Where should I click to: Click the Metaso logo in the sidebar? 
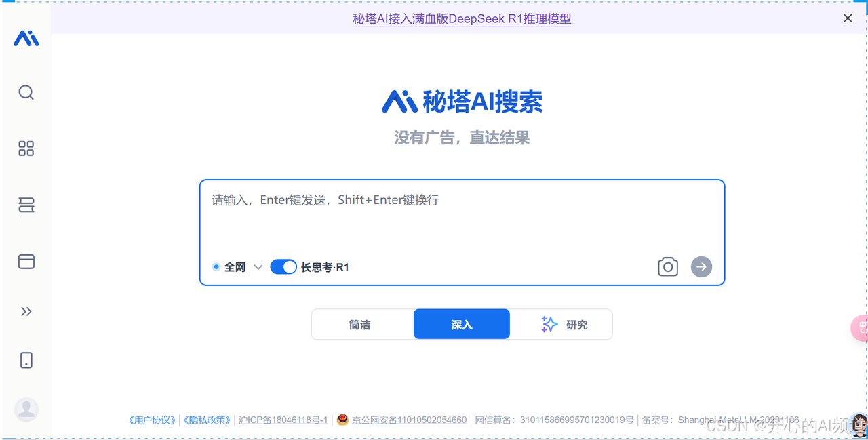click(x=26, y=39)
